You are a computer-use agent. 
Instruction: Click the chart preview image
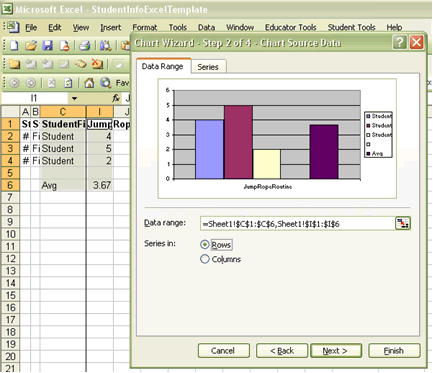(x=277, y=139)
